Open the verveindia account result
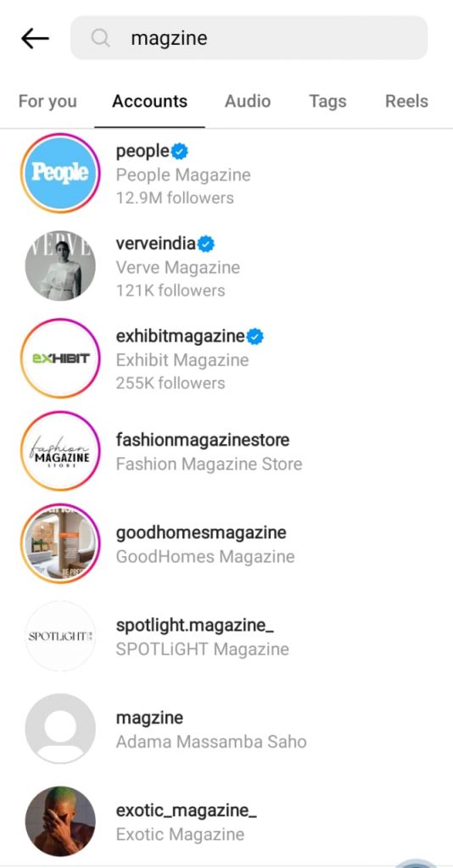The height and width of the screenshot is (868, 453). (155, 243)
